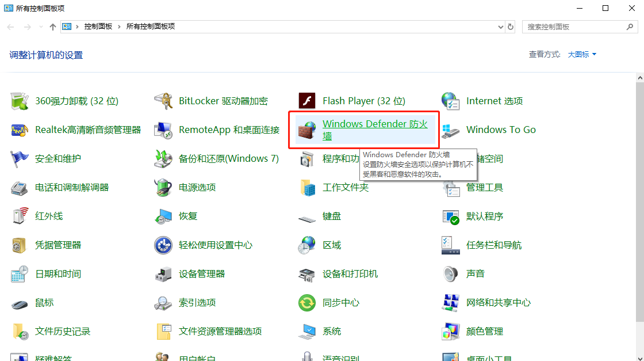Open the 颜色管理 icon
This screenshot has height=361, width=644.
tap(451, 332)
